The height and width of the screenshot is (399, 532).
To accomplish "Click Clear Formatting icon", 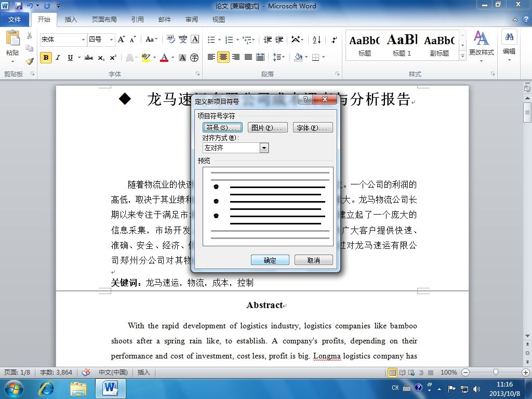I will tap(170, 39).
